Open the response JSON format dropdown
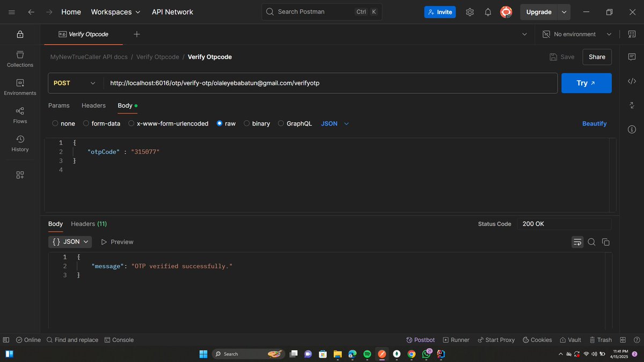This screenshot has width=644, height=362. click(70, 242)
